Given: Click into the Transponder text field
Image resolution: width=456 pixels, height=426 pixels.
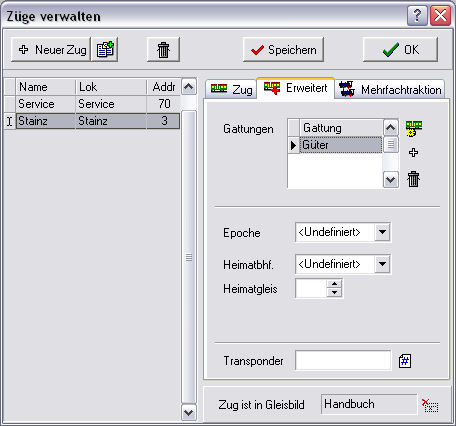Looking at the screenshot, I should [x=343, y=361].
